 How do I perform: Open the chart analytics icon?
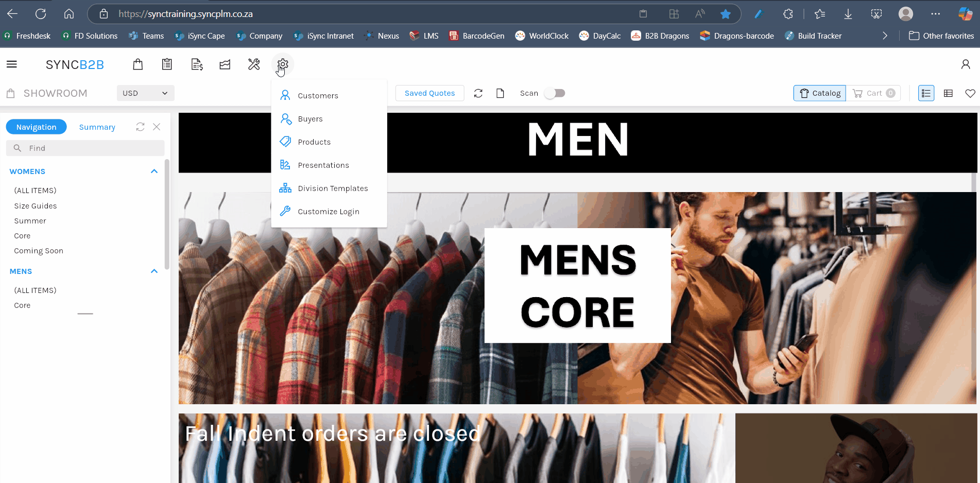coord(225,64)
